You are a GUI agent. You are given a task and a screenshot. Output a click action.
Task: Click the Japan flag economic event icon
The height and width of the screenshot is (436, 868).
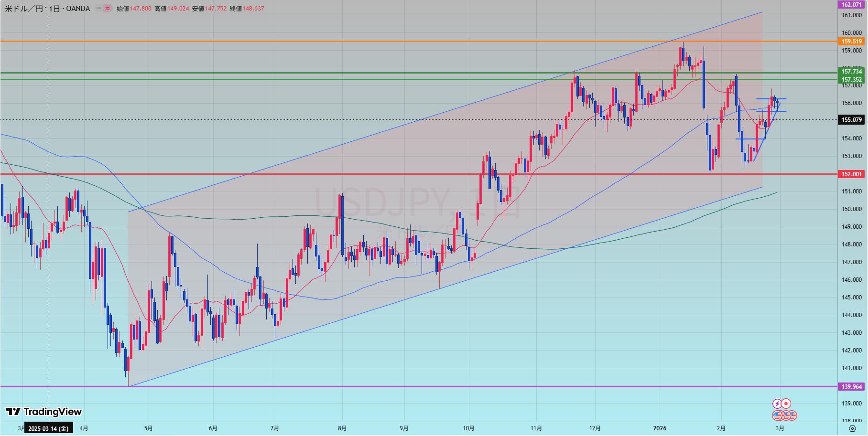coord(786,404)
